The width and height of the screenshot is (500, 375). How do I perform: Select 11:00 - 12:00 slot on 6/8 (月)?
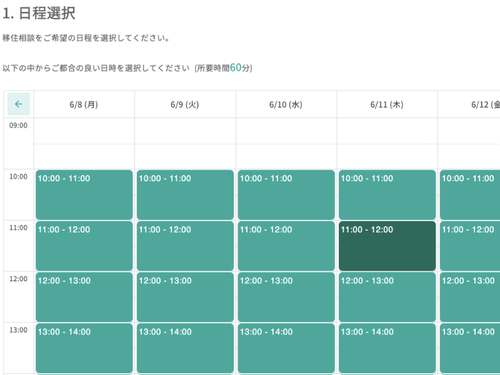84,246
